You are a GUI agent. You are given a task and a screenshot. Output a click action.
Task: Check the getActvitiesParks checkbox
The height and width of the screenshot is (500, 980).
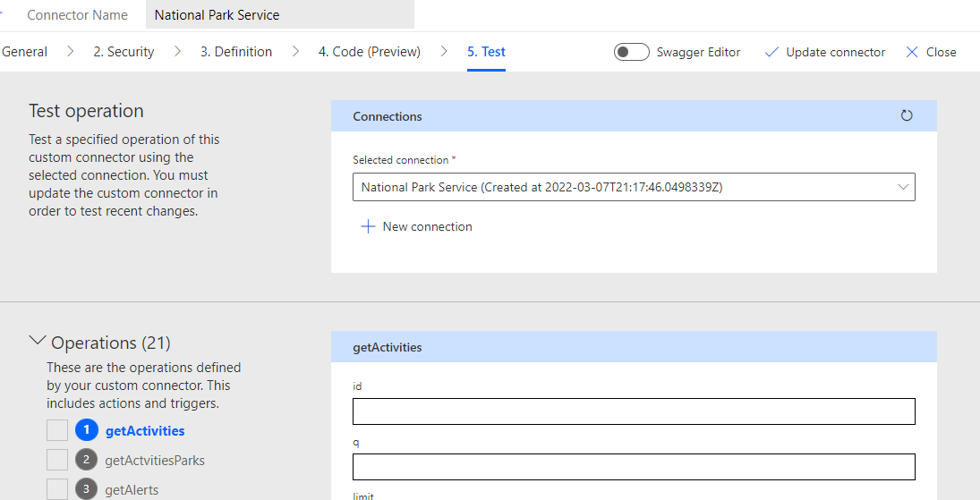pyautogui.click(x=57, y=460)
